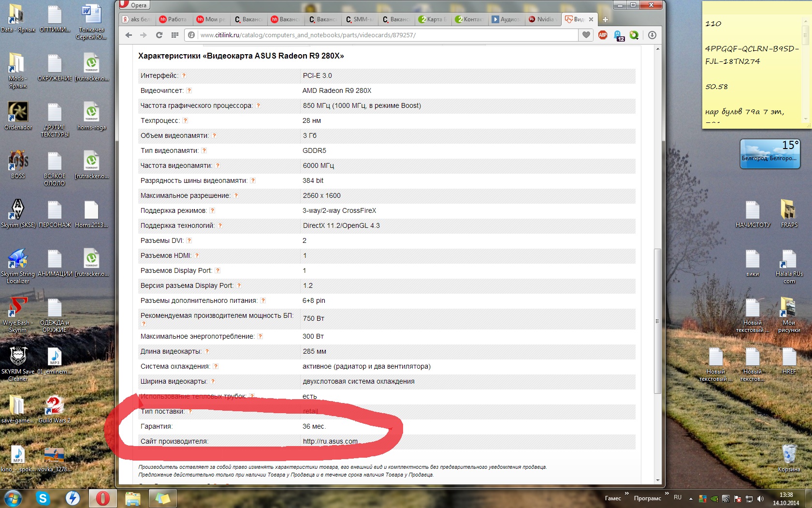Open Opera from the taskbar
The height and width of the screenshot is (508, 812).
102,498
